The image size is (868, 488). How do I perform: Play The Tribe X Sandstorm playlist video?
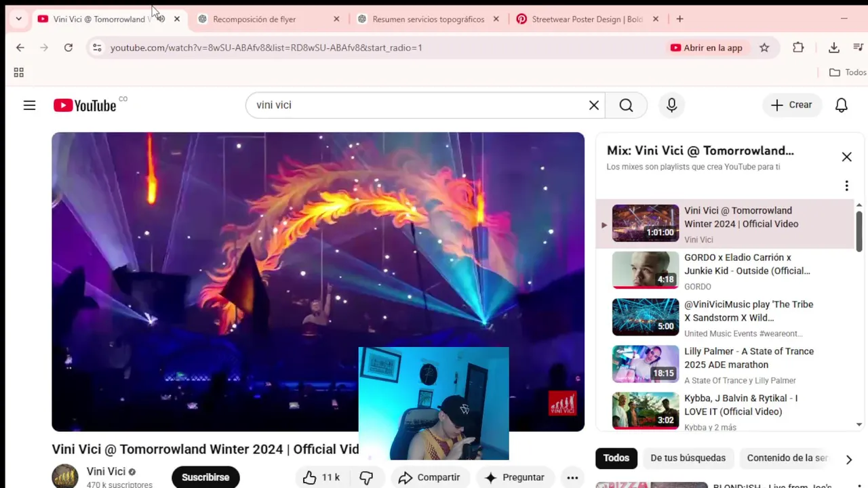726,318
